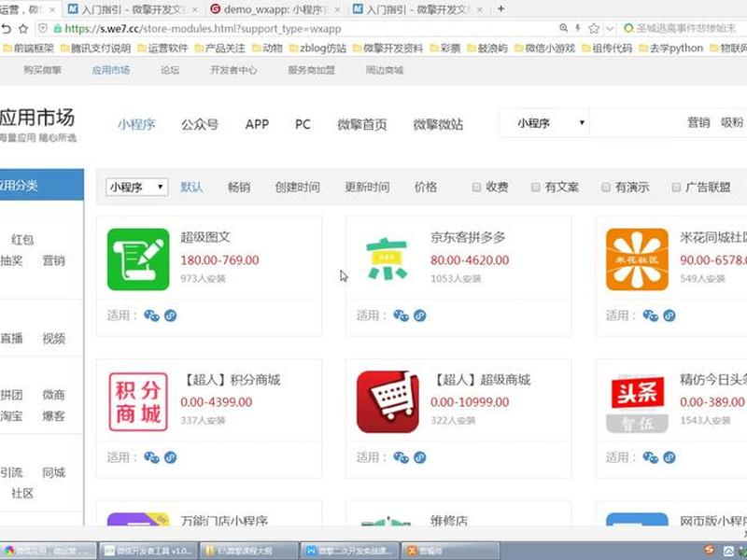This screenshot has width=747, height=560.
Task: Open the red shopping cart 超级商城 icon
Action: click(x=388, y=402)
